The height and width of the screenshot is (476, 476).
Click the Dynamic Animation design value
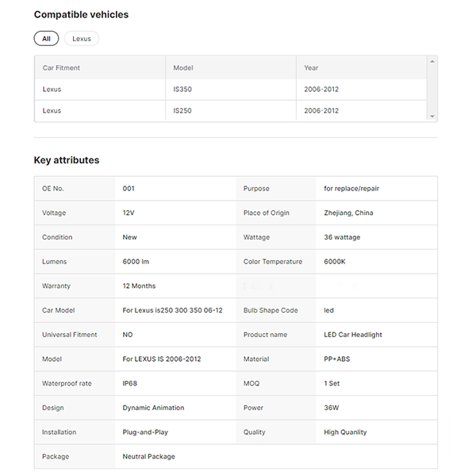tap(153, 408)
